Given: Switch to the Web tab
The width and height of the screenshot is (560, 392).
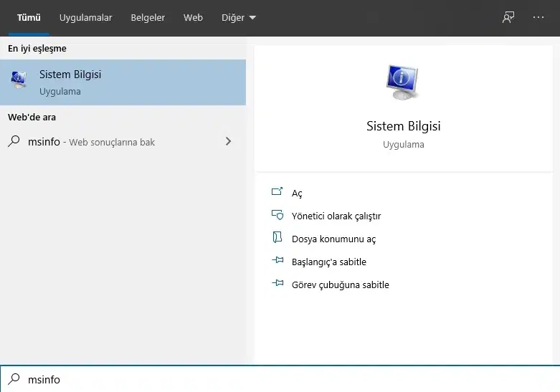Looking at the screenshot, I should tap(193, 17).
